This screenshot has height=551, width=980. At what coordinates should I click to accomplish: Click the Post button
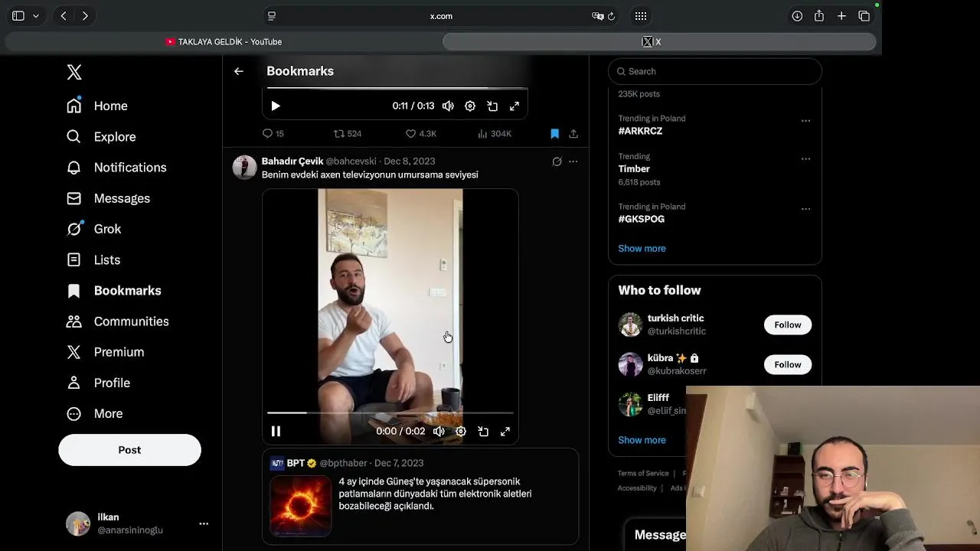(x=129, y=450)
